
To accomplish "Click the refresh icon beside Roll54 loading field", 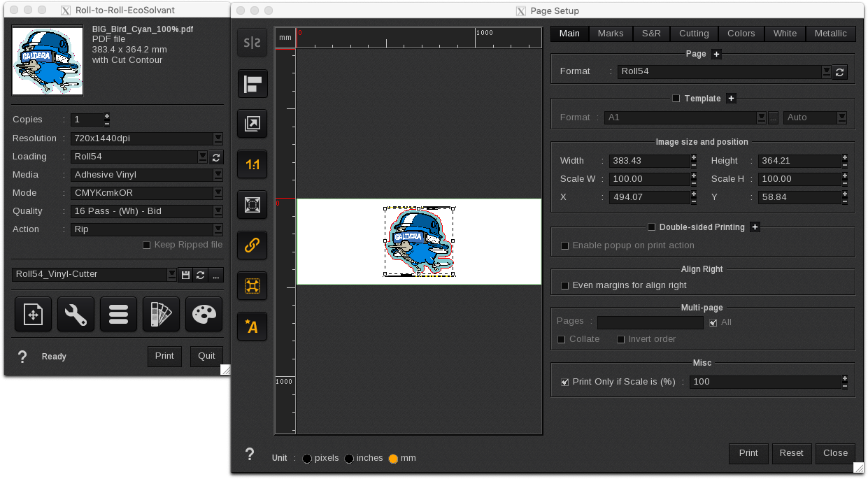I will (216, 157).
